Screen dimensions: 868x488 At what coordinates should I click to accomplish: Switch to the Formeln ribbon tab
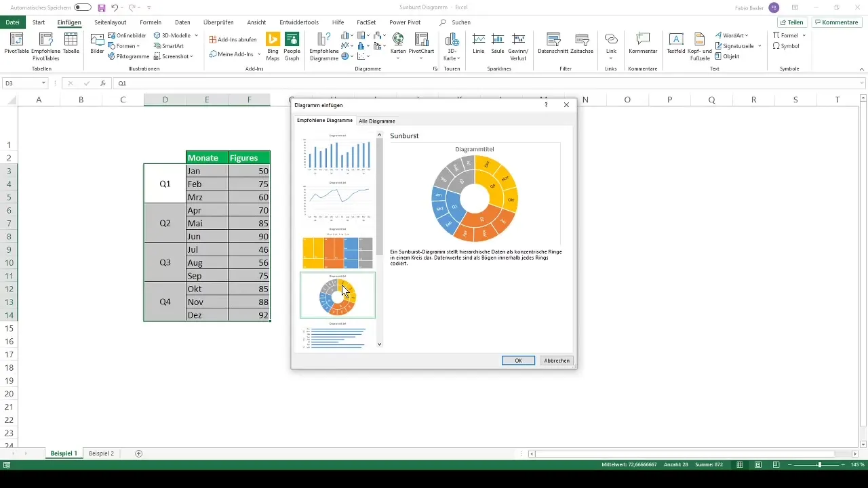[x=150, y=22]
